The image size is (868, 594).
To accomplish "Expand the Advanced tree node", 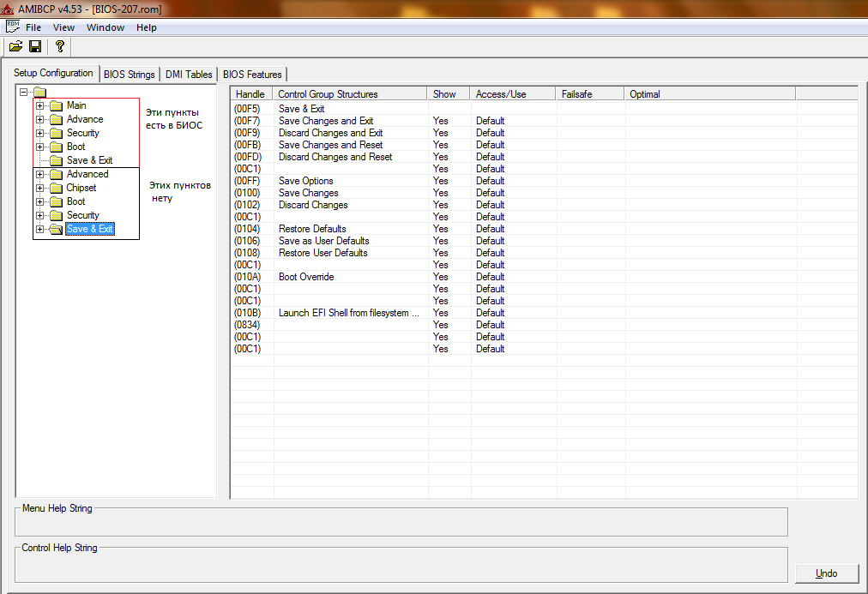I will pyautogui.click(x=40, y=174).
